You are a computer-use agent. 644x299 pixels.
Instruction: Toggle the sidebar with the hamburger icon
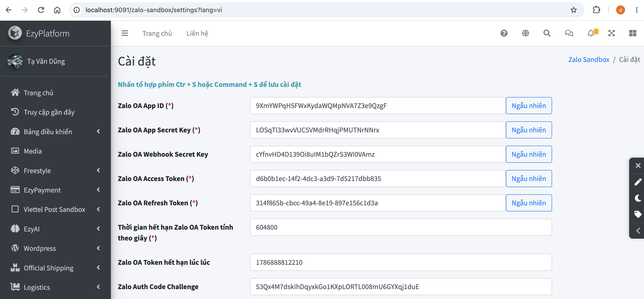125,33
